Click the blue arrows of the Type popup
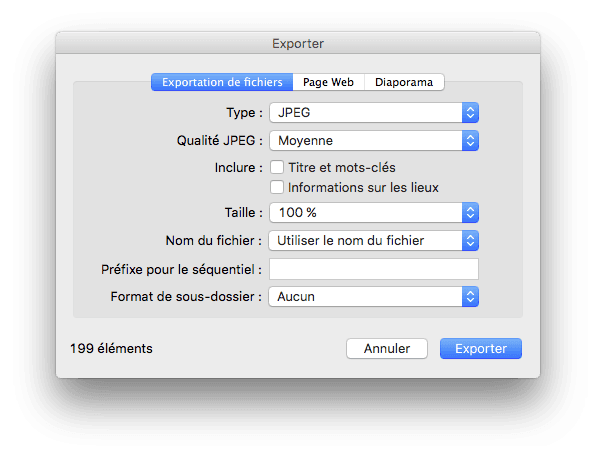 470,113
